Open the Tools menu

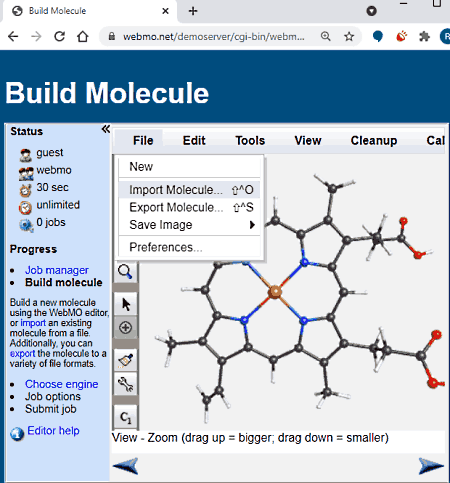250,141
